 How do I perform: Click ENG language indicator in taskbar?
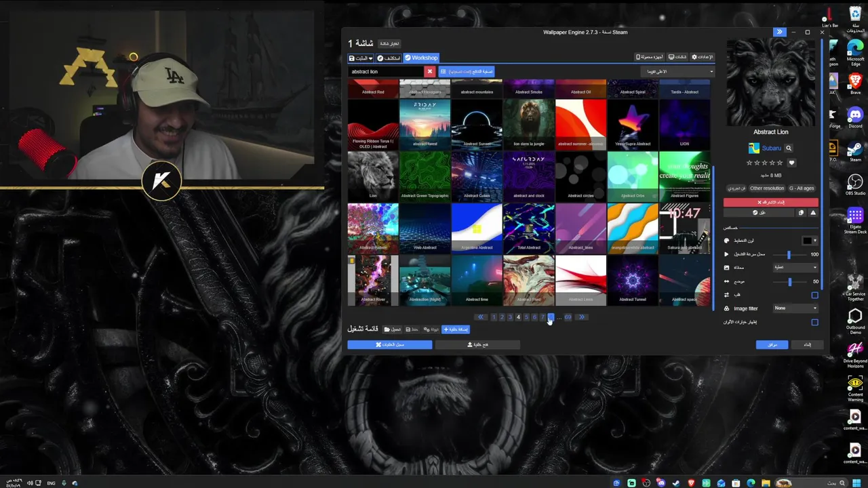pos(51,483)
